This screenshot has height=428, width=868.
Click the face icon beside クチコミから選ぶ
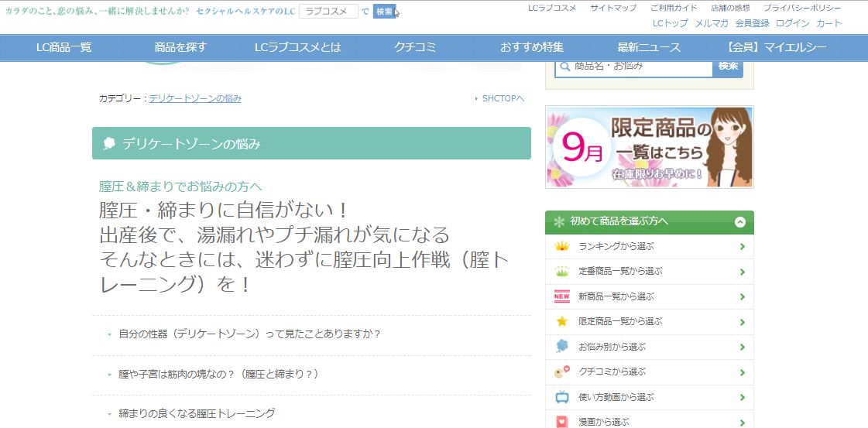click(x=562, y=372)
